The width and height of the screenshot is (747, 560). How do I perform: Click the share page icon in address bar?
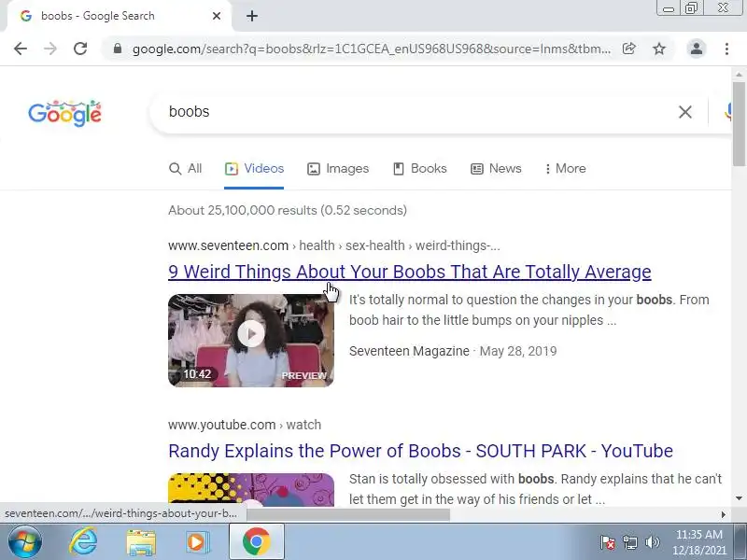[628, 49]
